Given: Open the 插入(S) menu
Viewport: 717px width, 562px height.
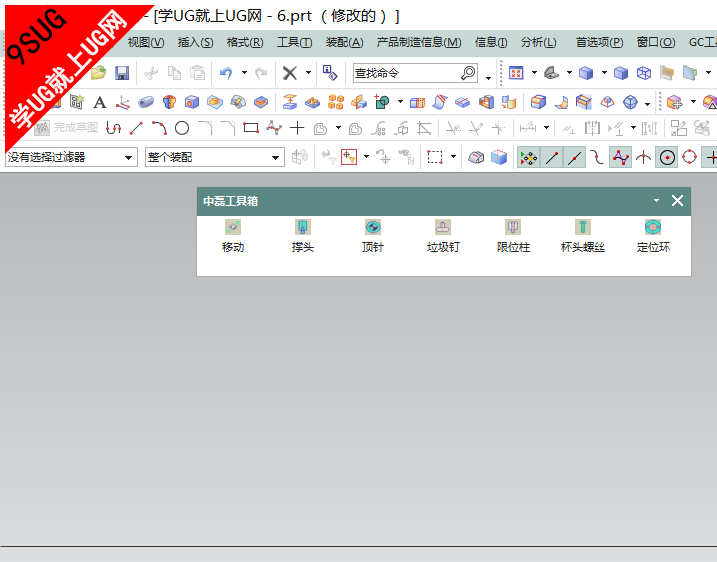Looking at the screenshot, I should (195, 43).
